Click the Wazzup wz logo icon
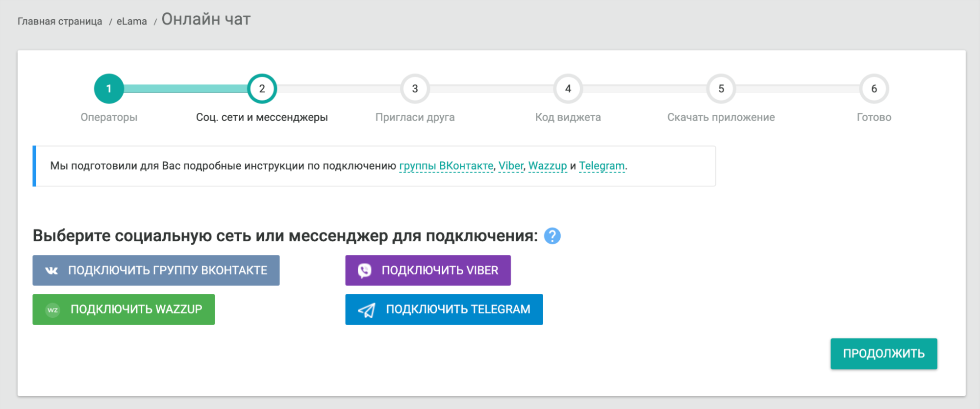Screen dimensions: 980x409 pyautogui.click(x=52, y=309)
